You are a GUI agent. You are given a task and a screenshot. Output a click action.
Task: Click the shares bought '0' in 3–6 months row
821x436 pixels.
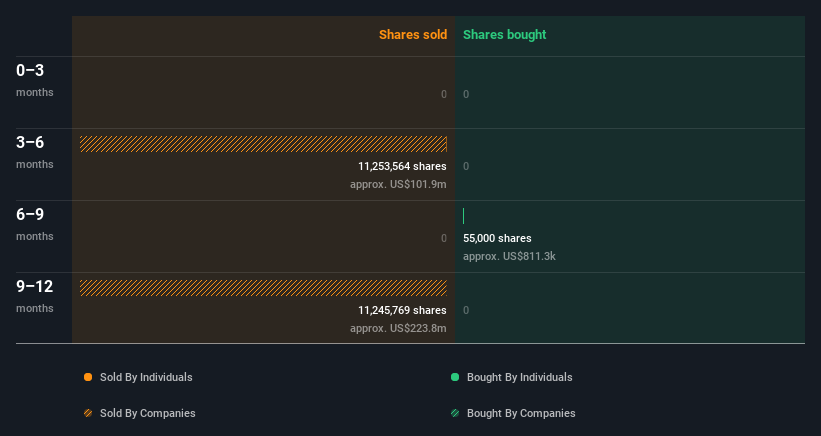[x=466, y=166]
